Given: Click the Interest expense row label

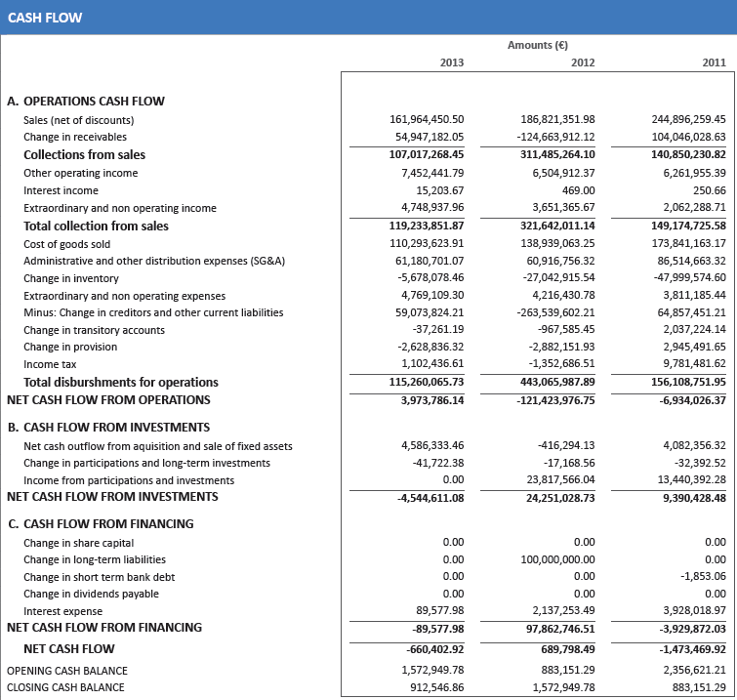Looking at the screenshot, I should tap(63, 611).
